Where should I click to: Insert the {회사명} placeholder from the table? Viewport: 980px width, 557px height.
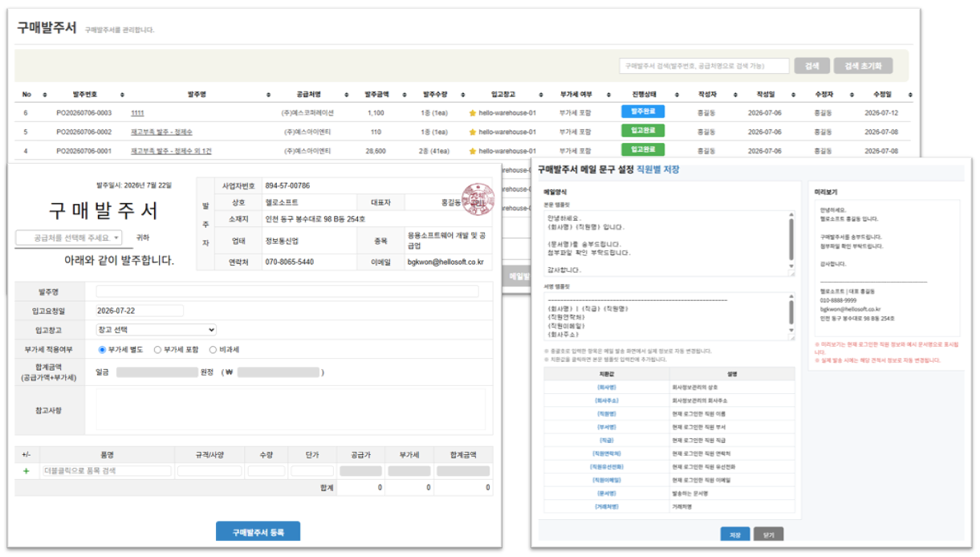(x=606, y=387)
